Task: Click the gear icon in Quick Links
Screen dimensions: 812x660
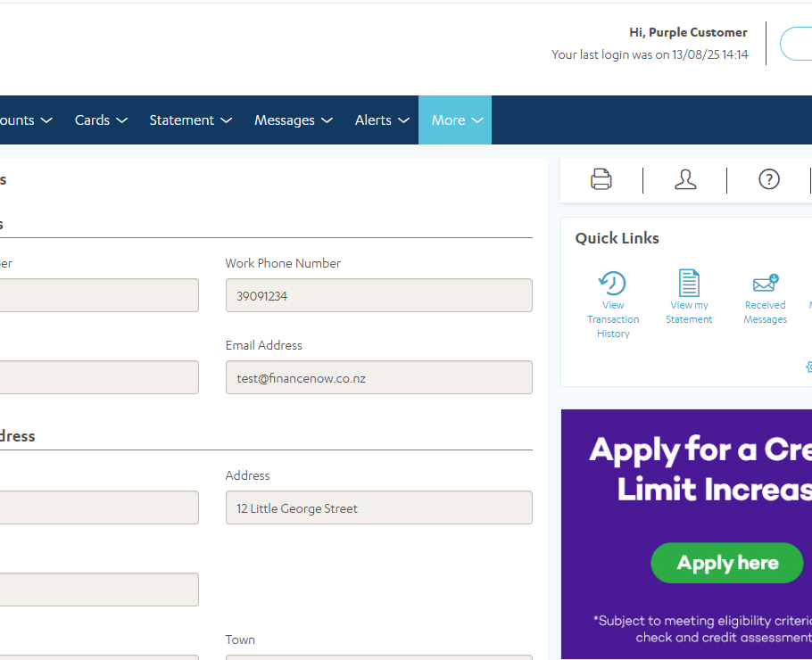Action: [808, 367]
